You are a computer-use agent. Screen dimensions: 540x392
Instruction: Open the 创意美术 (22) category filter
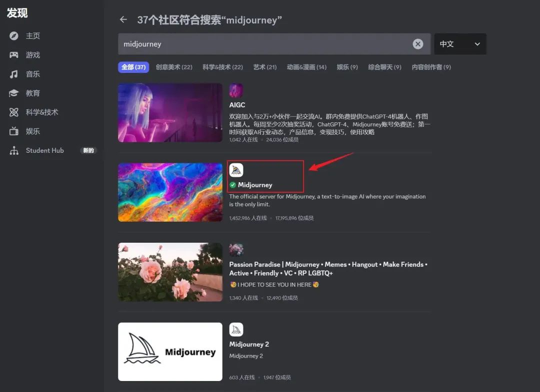coord(174,67)
